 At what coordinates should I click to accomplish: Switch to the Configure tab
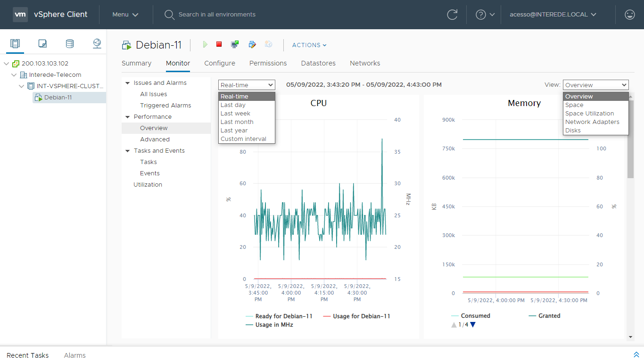tap(220, 63)
